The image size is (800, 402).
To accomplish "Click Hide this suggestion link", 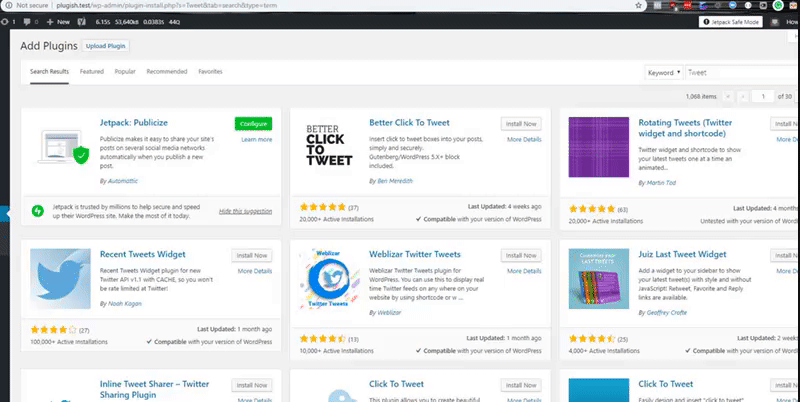I will coord(245,211).
